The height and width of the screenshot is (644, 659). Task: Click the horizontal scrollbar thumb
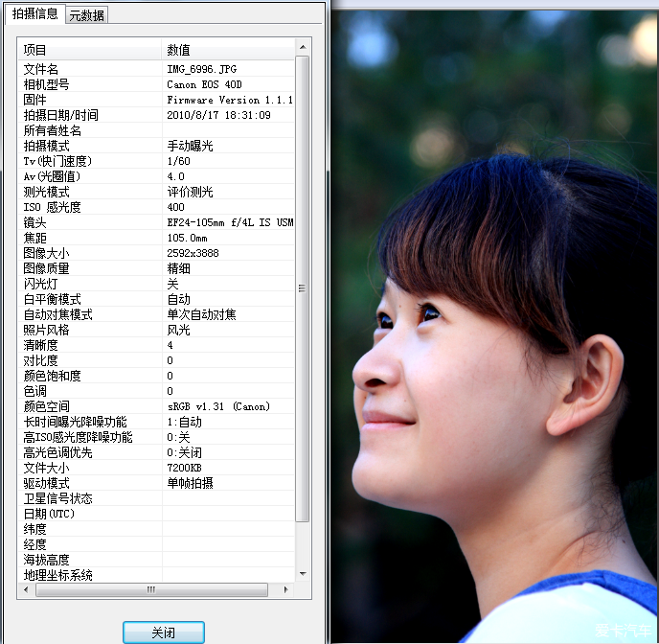pos(151,589)
